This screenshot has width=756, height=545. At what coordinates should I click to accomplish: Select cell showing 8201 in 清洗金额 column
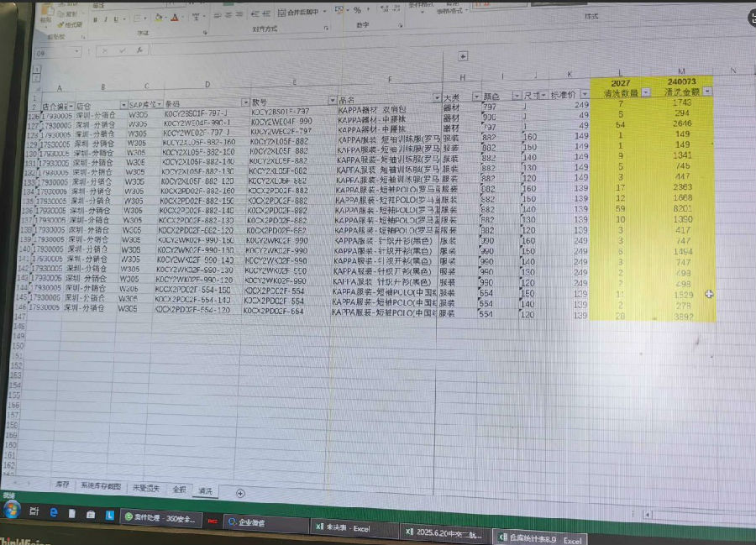pyautogui.click(x=683, y=208)
